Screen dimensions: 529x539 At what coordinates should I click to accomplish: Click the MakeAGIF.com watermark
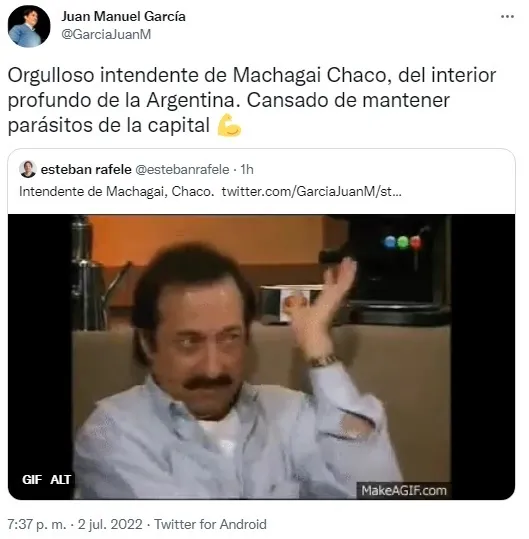(x=404, y=490)
